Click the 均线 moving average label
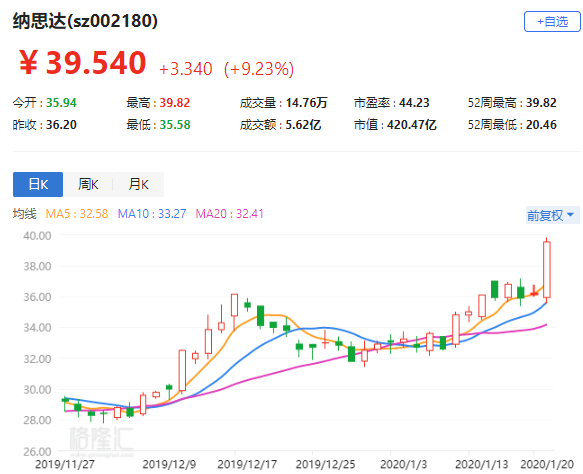 click(x=25, y=214)
